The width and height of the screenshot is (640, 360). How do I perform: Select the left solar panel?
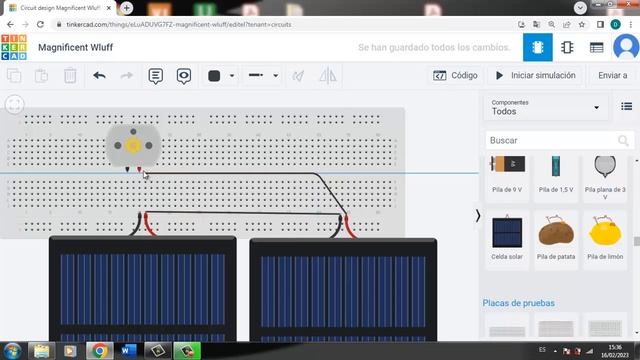click(142, 289)
